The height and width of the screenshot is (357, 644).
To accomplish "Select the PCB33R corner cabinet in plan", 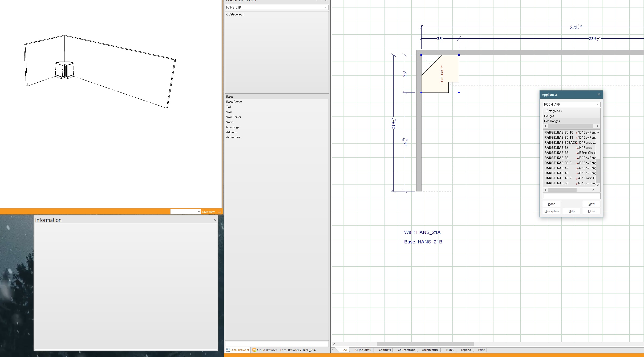I will point(442,74).
